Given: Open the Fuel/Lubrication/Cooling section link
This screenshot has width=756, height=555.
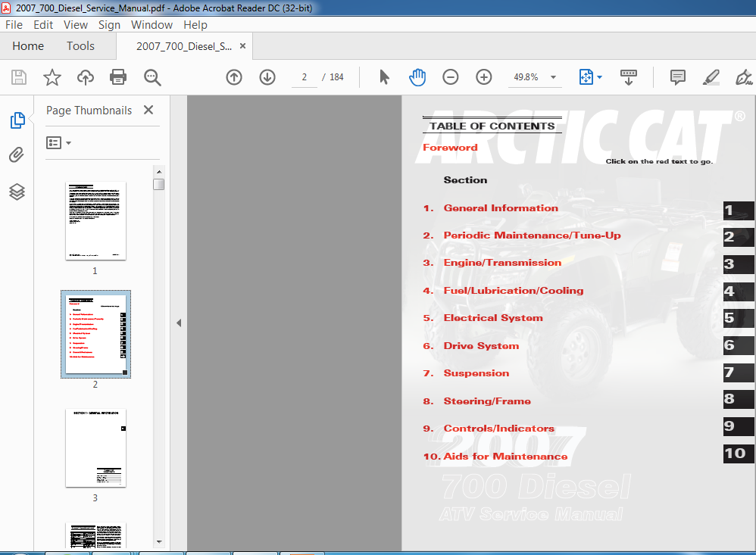Looking at the screenshot, I should click(514, 291).
